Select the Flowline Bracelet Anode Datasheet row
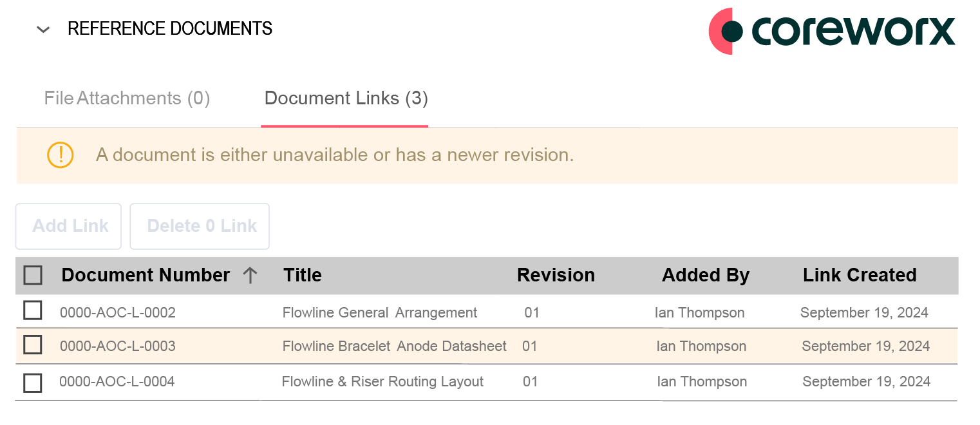The width and height of the screenshot is (980, 425). point(395,346)
